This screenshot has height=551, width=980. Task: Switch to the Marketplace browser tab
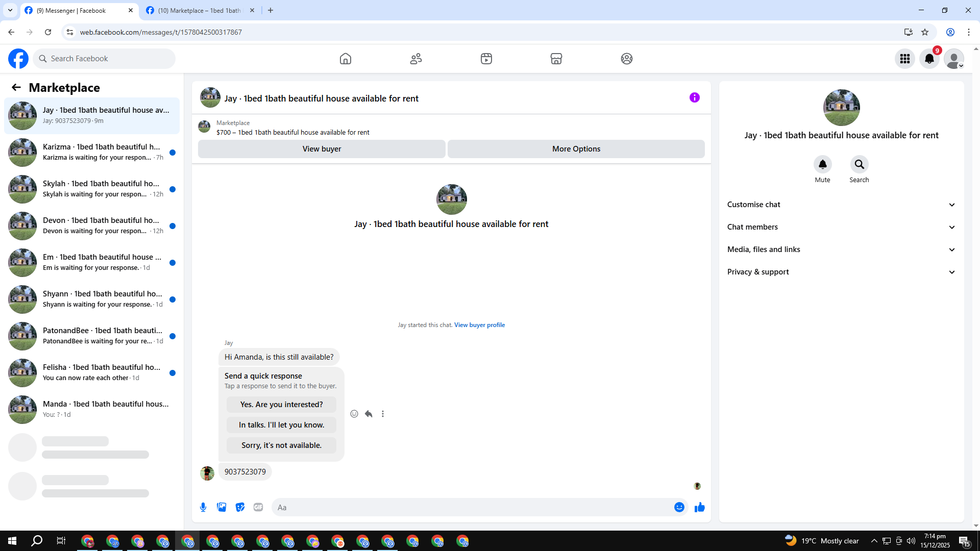(x=199, y=10)
